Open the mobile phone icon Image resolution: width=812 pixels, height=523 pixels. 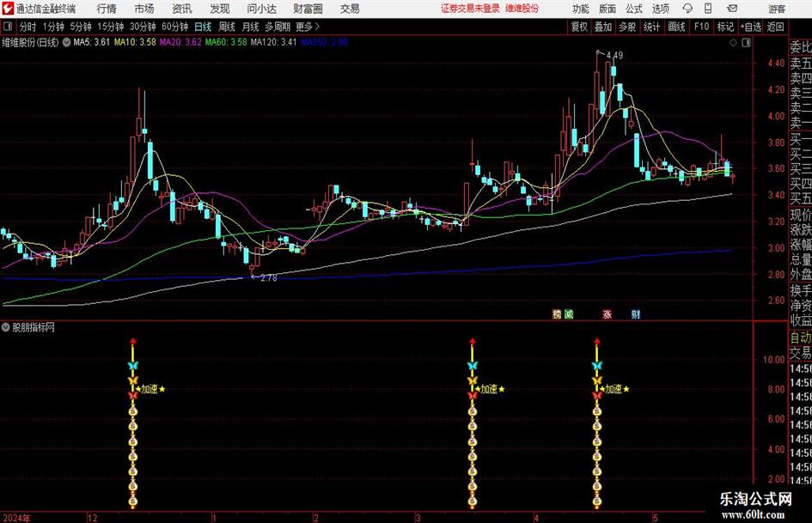tap(708, 9)
